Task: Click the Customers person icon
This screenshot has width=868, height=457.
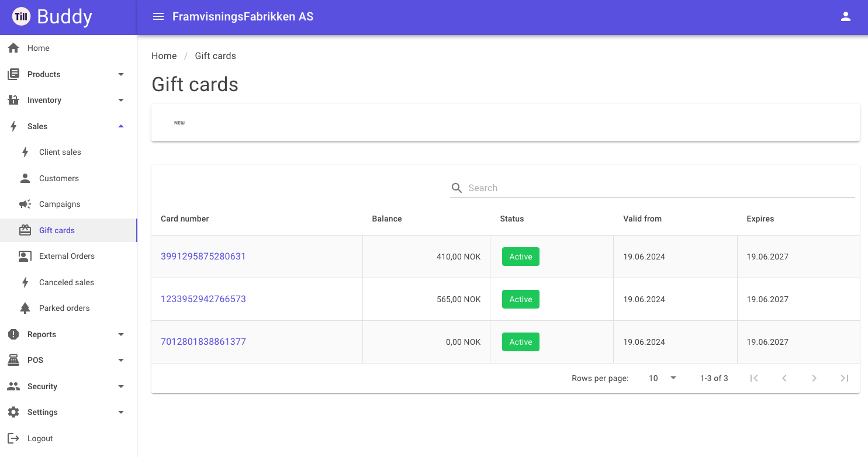Action: tap(25, 178)
